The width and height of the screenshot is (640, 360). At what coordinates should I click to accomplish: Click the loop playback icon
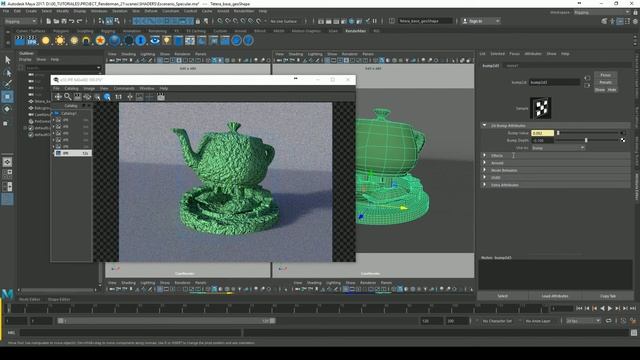609,321
